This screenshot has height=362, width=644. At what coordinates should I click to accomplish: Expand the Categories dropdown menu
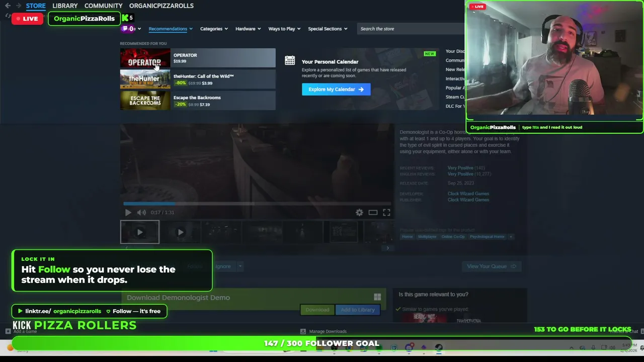214,29
